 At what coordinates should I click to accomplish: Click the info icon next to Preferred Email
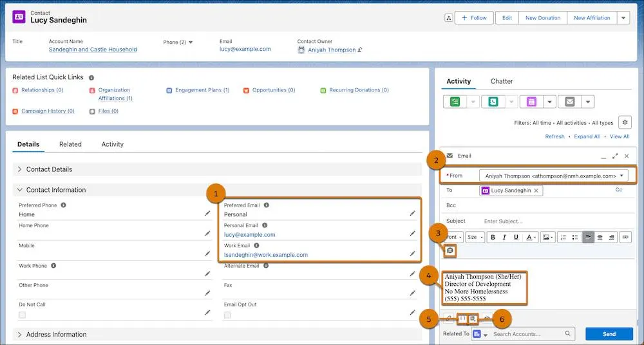pos(266,205)
